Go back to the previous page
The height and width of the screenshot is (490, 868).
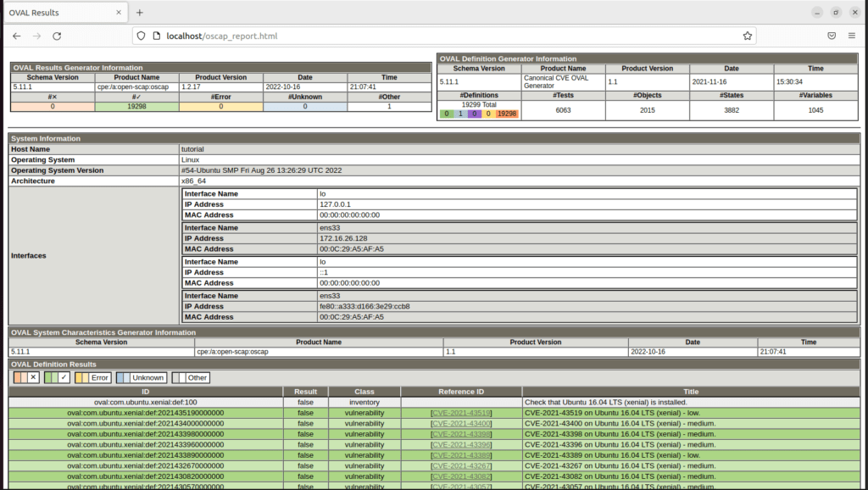click(17, 36)
